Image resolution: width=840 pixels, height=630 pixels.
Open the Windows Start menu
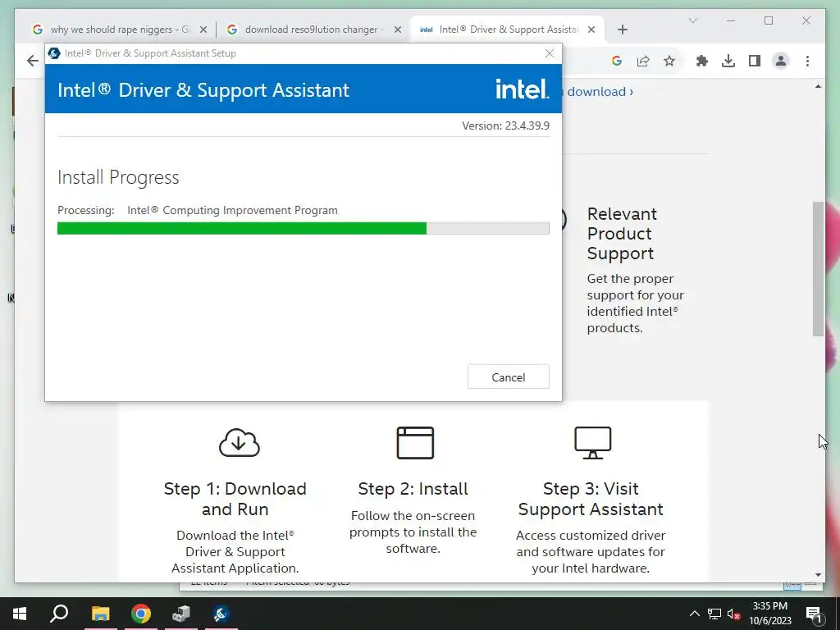tap(20, 614)
